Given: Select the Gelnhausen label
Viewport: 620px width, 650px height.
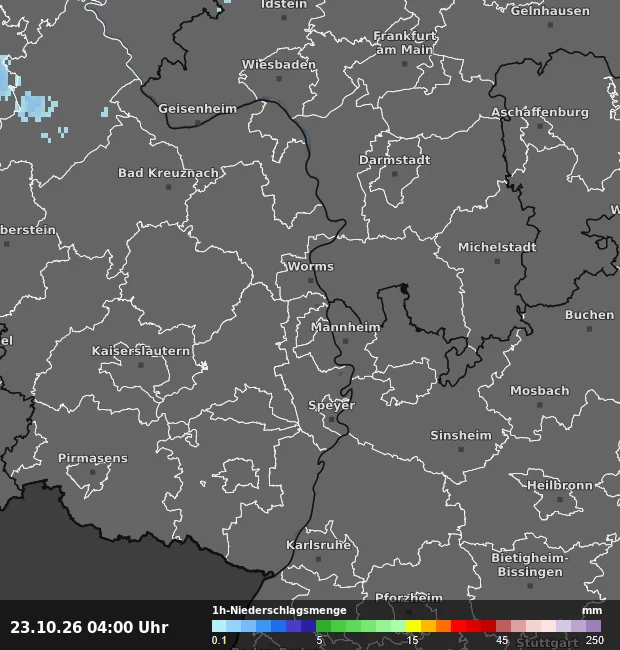Looking at the screenshot, I should [x=550, y=11].
